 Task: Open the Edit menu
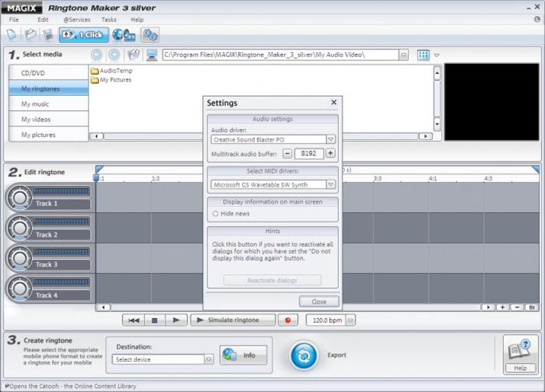(43, 19)
